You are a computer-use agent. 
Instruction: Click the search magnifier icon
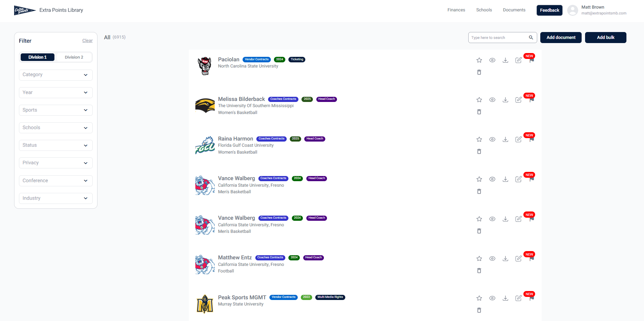[531, 38]
